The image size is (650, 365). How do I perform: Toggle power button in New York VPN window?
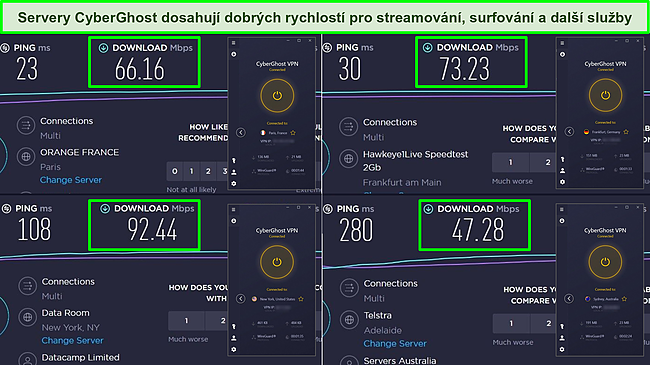277,262
